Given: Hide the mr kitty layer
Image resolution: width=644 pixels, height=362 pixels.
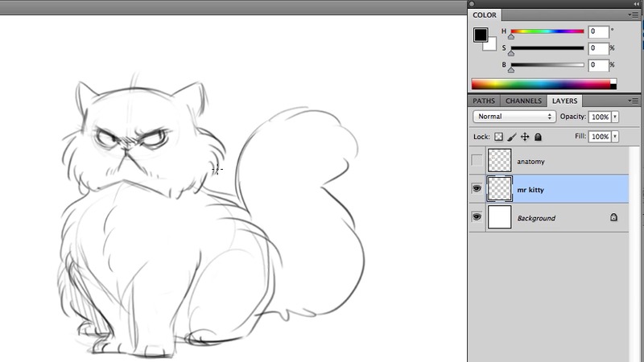Looking at the screenshot, I should point(477,188).
